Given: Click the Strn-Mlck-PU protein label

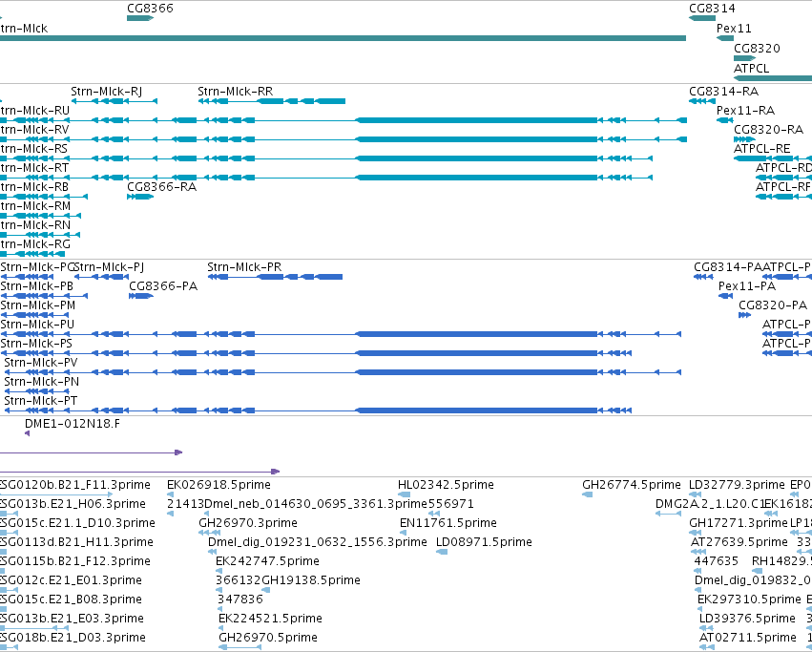Looking at the screenshot, I should [37, 325].
